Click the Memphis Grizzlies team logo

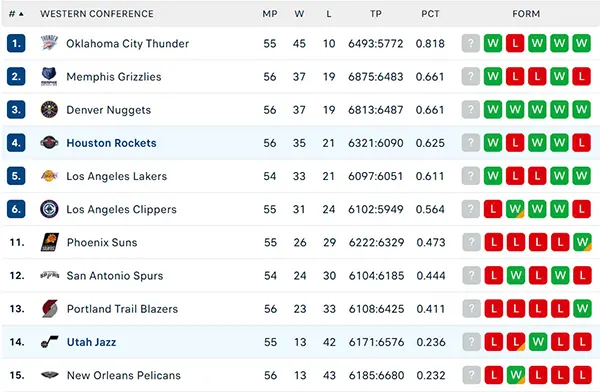click(x=49, y=77)
